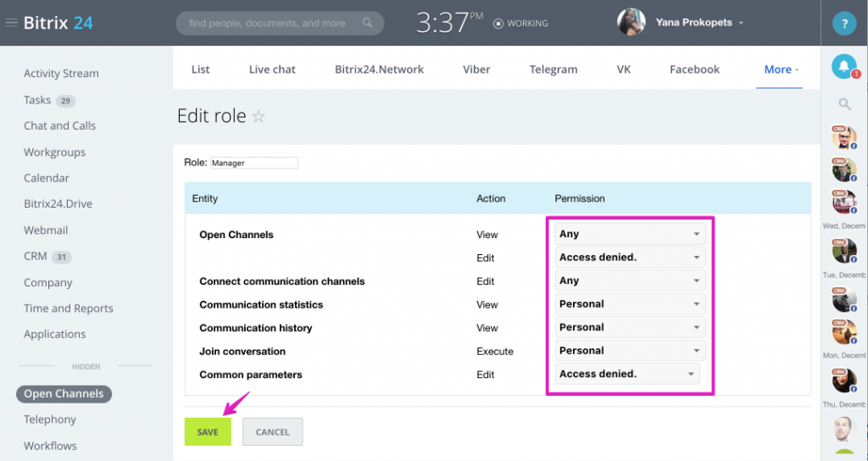The width and height of the screenshot is (868, 461).
Task: Open the contact avatar above the Tue, December label
Action: coord(843,251)
